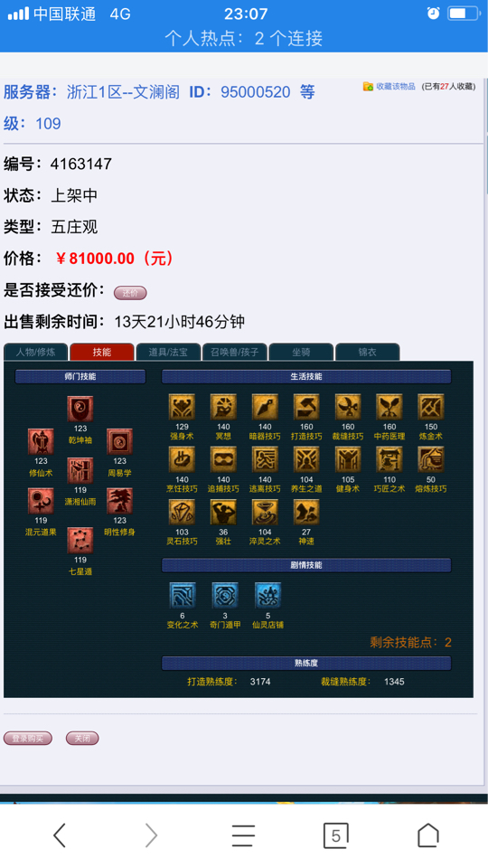
Task: Tap the browser home icon
Action: coord(427,835)
